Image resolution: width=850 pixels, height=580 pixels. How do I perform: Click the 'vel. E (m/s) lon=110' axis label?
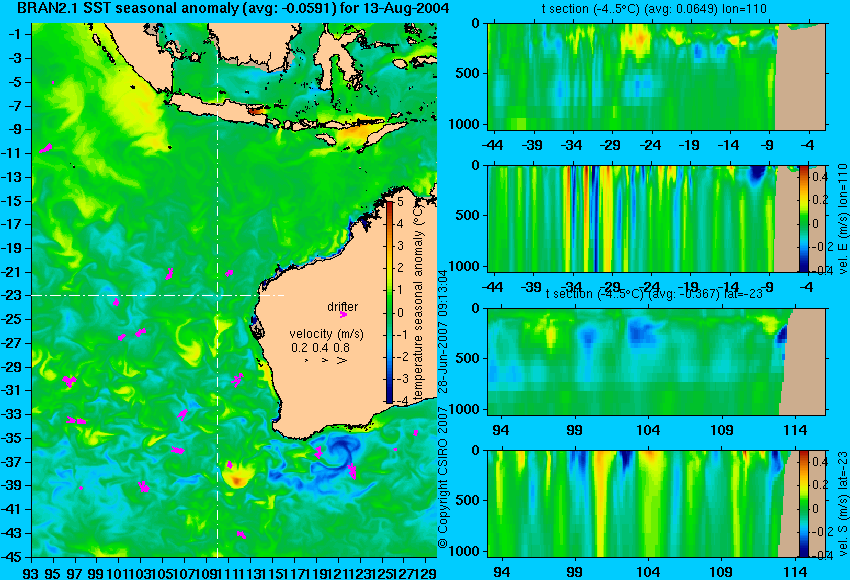pyautogui.click(x=843, y=219)
